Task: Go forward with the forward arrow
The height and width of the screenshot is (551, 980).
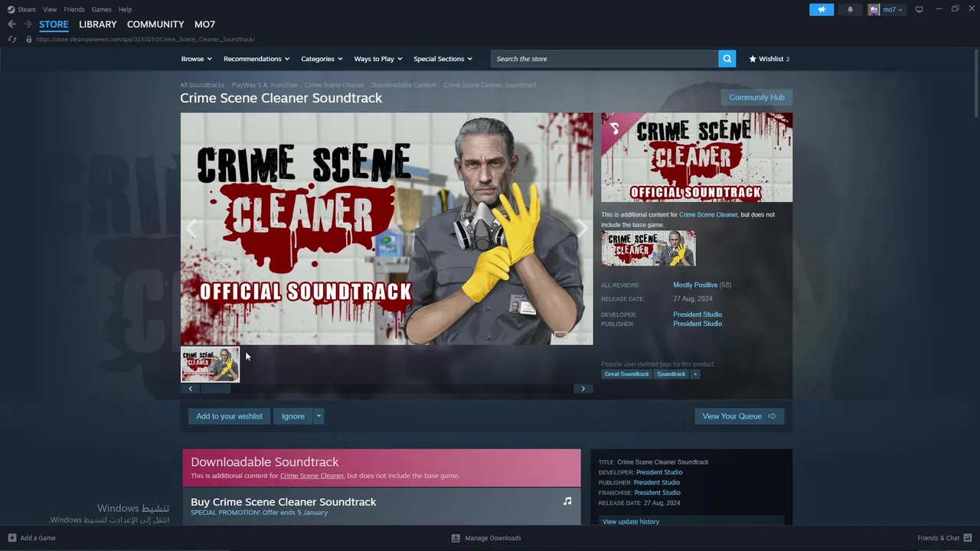Action: coord(28,24)
